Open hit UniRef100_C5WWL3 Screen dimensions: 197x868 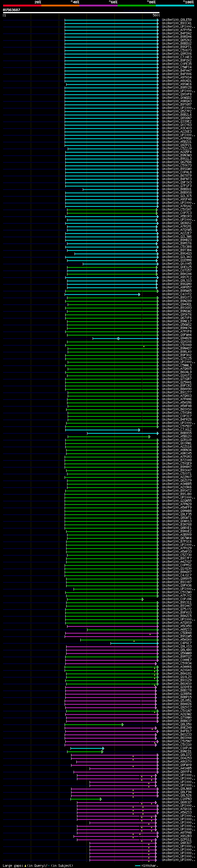177,365
